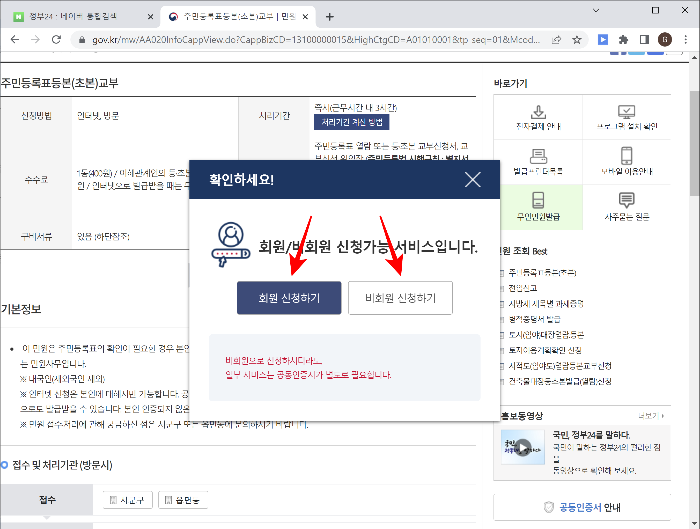Open the 국민, 정부24를 말하다 video title

tap(592, 434)
